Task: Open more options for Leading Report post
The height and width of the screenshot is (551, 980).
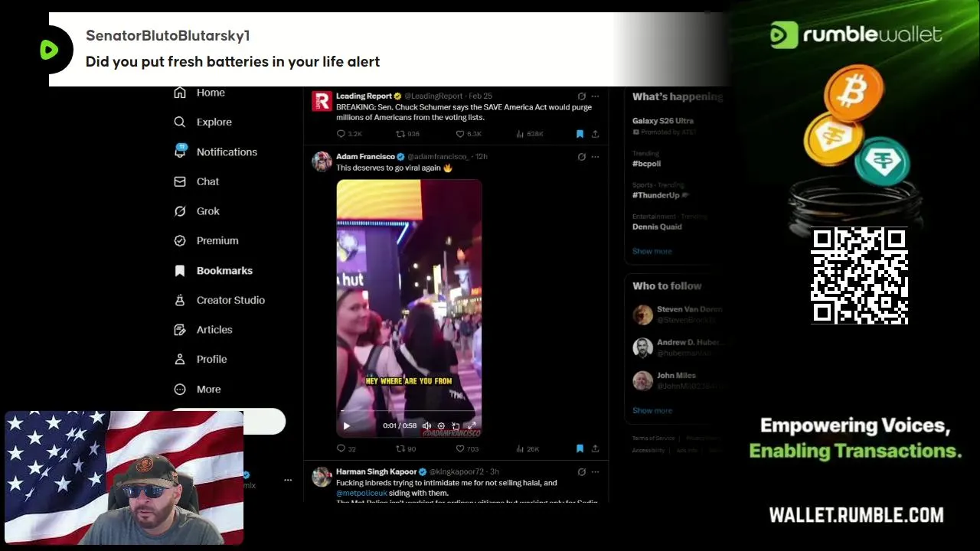Action: 595,96
